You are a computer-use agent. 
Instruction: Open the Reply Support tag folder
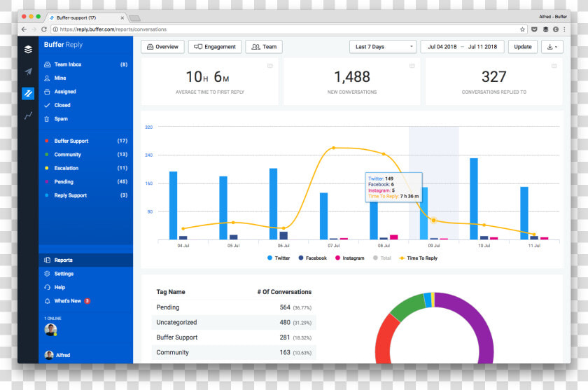pyautogui.click(x=85, y=195)
